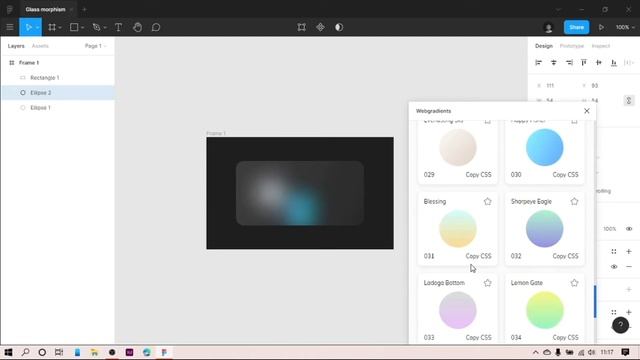Toggle the constrain proportions lock
640x360 pixels.
pos(629,100)
